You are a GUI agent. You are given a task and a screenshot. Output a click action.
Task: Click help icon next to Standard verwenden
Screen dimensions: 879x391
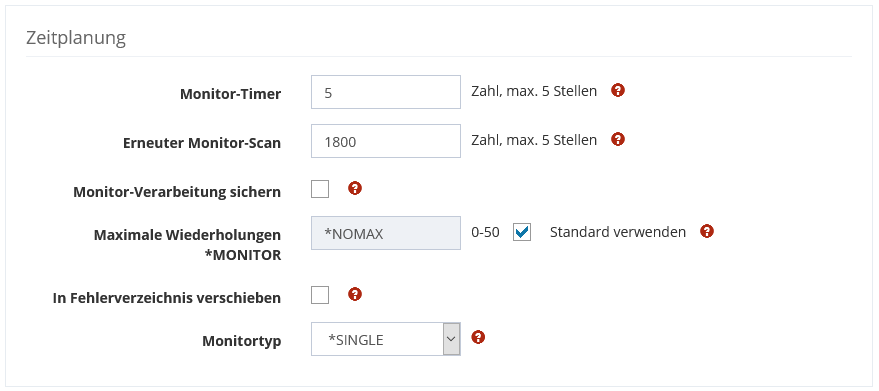[x=707, y=231]
